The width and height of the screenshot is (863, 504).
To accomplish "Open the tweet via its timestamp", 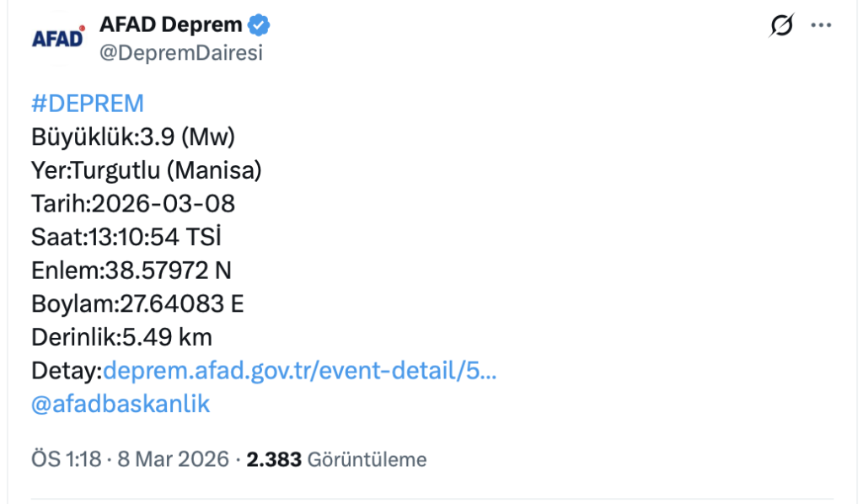I will (52, 459).
